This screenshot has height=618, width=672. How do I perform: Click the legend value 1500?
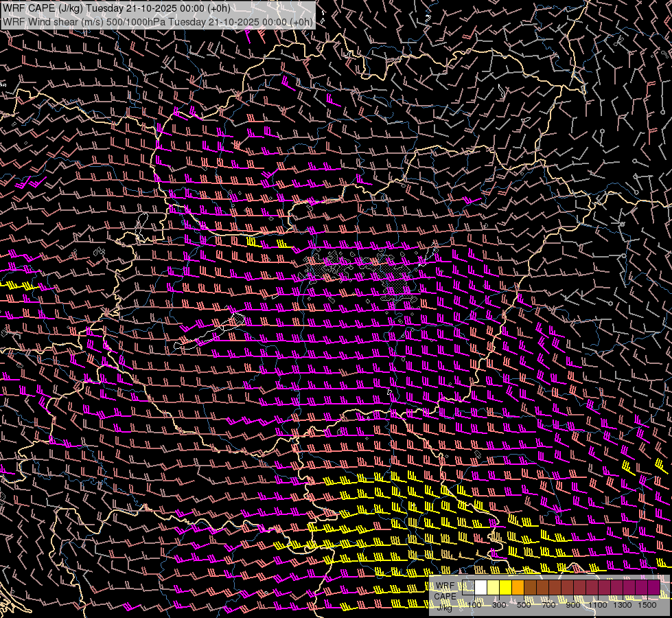click(x=647, y=605)
